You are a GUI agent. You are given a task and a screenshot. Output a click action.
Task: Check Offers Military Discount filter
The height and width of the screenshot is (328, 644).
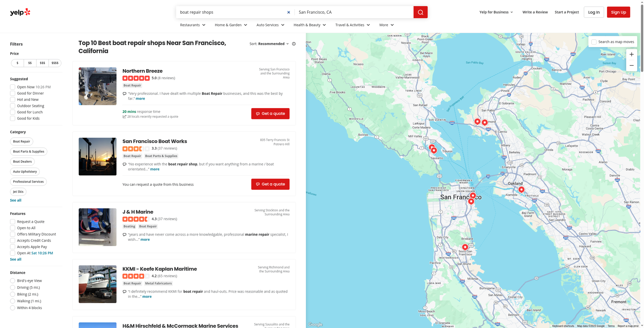click(12, 234)
